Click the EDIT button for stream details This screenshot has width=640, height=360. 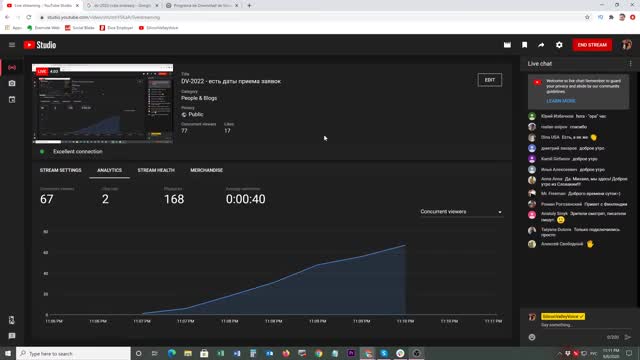coord(490,80)
